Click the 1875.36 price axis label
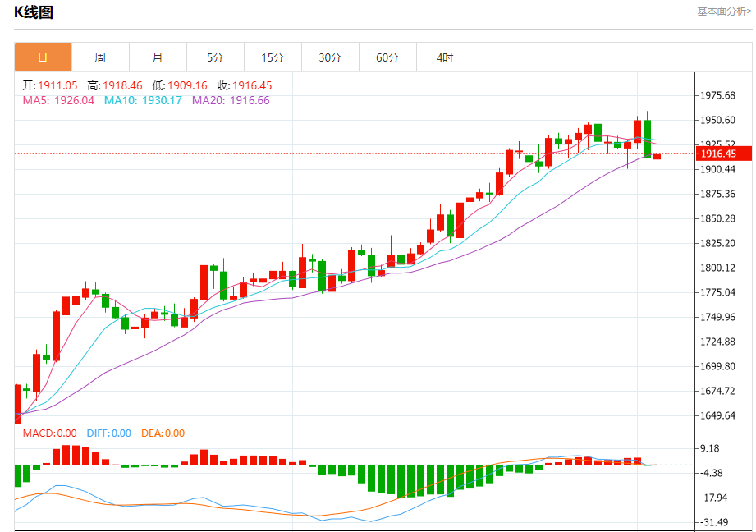 coord(717,194)
